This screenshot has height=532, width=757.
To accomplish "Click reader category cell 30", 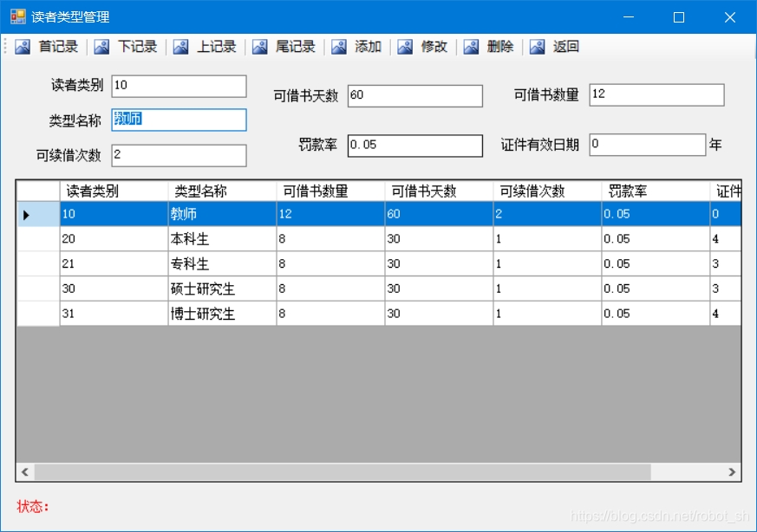I will (x=114, y=289).
